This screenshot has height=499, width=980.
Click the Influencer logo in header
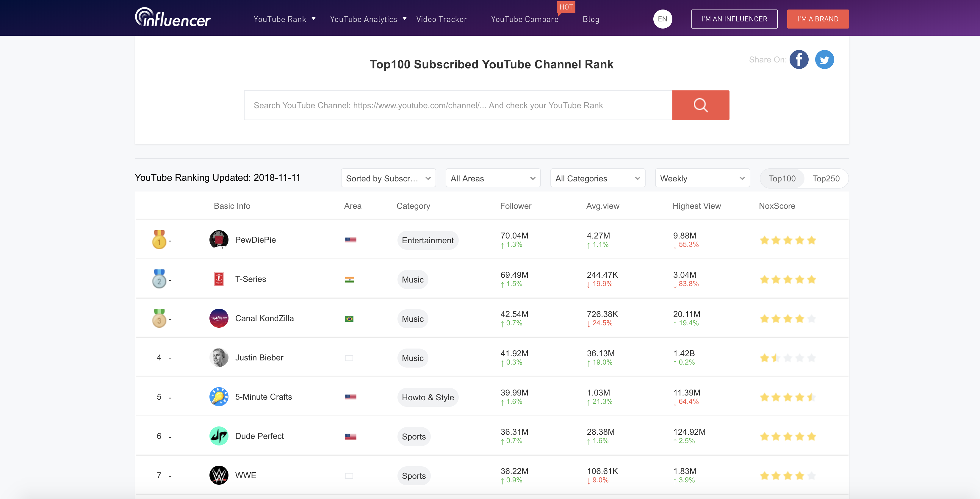pos(173,18)
